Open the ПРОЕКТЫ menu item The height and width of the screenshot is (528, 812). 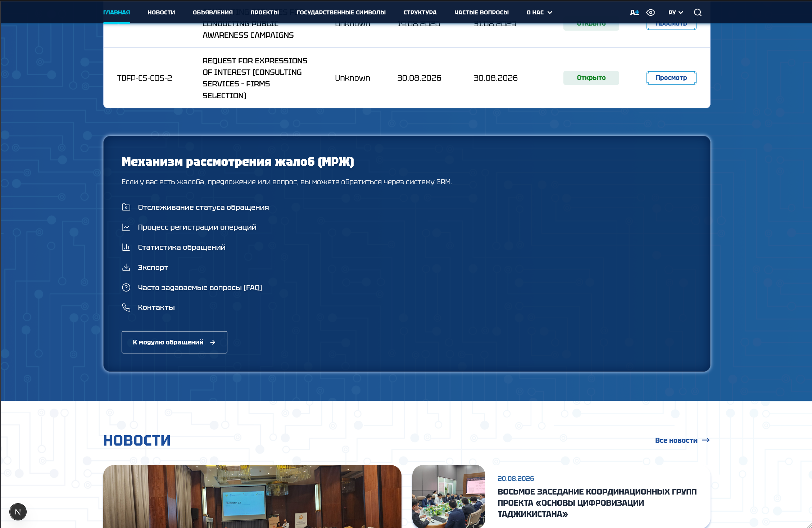pyautogui.click(x=265, y=13)
